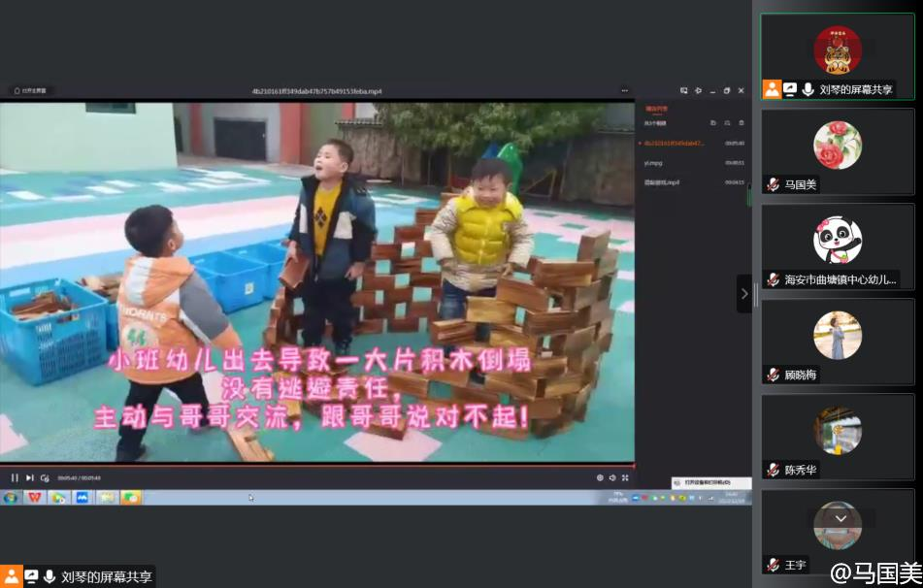Skip to the next video in player
Image resolution: width=923 pixels, height=588 pixels.
click(x=30, y=477)
